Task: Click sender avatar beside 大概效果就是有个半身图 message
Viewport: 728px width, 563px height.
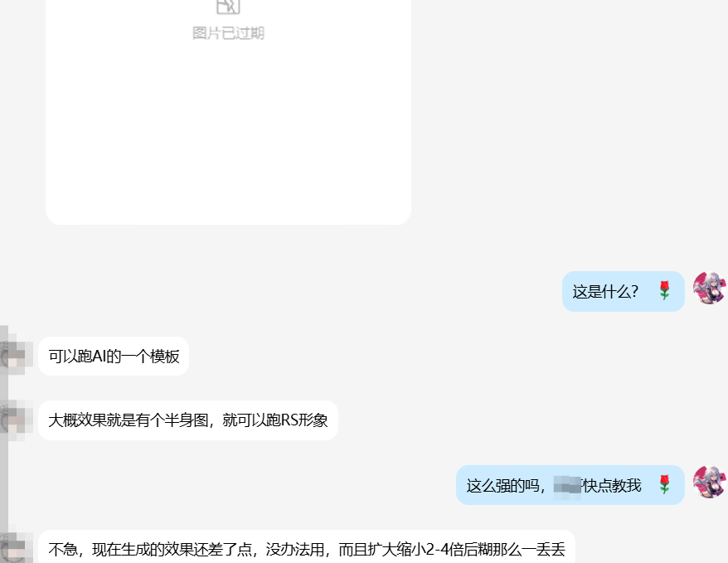Action: pyautogui.click(x=17, y=420)
